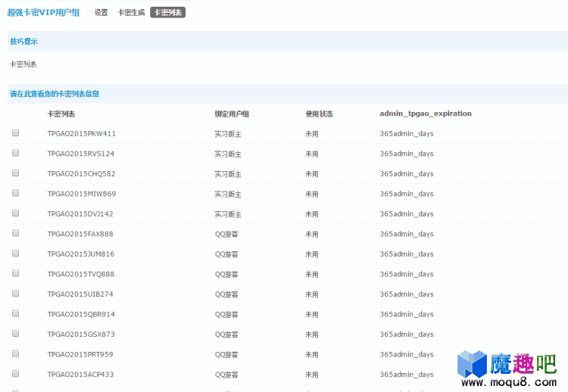The width and height of the screenshot is (568, 392).
Task: Tick the checkbox for TPGAO2015RVS124
Action: (x=16, y=153)
